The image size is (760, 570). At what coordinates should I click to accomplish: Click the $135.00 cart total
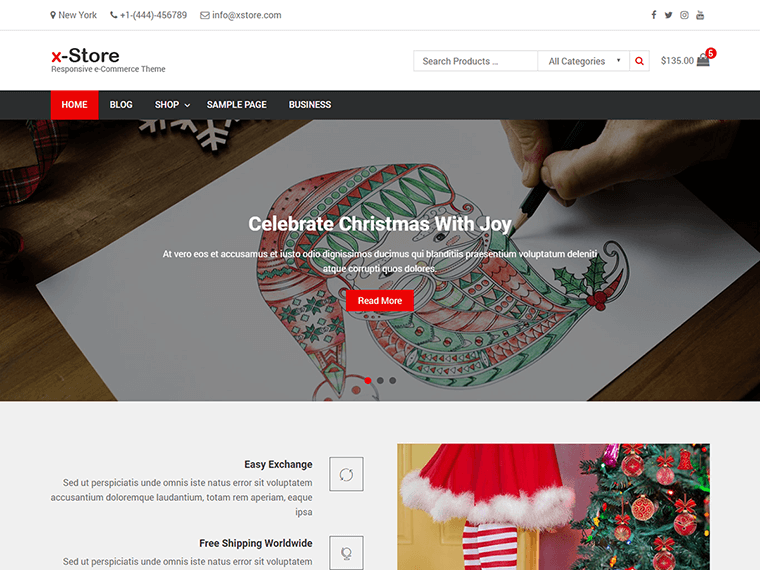(x=677, y=61)
